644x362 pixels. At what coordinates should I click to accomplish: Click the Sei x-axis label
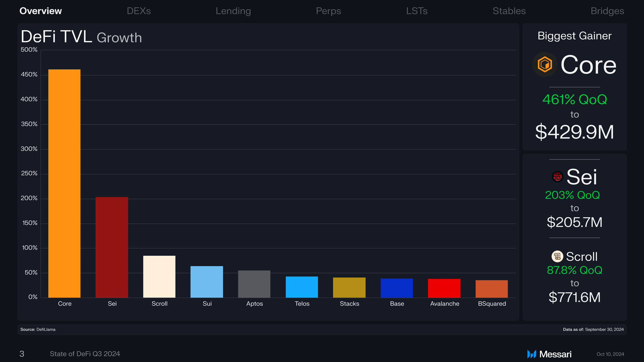112,304
